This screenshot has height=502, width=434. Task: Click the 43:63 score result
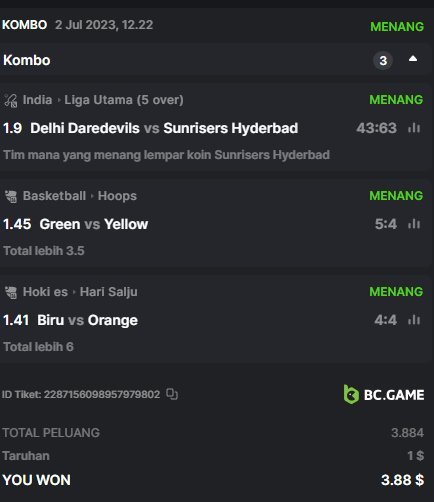(x=376, y=128)
